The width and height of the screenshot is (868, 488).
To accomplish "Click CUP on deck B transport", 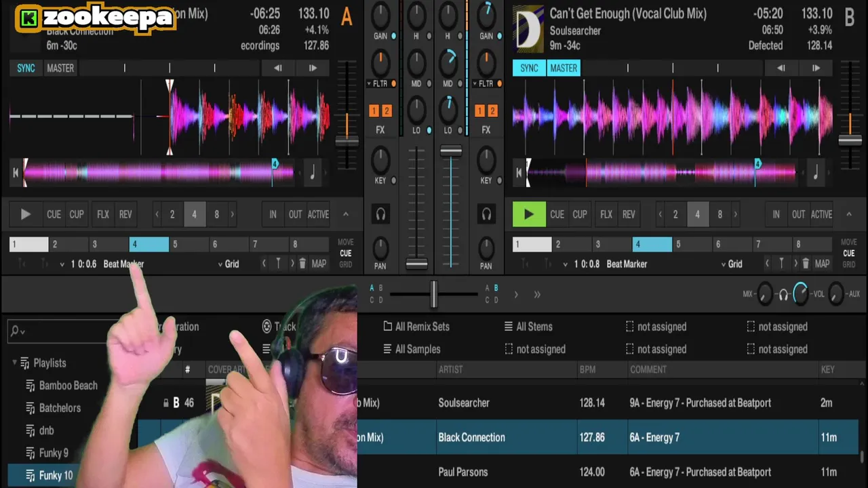I will pyautogui.click(x=580, y=214).
